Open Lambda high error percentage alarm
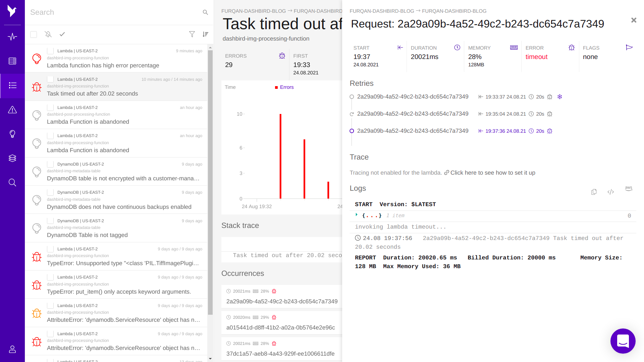 pyautogui.click(x=116, y=58)
